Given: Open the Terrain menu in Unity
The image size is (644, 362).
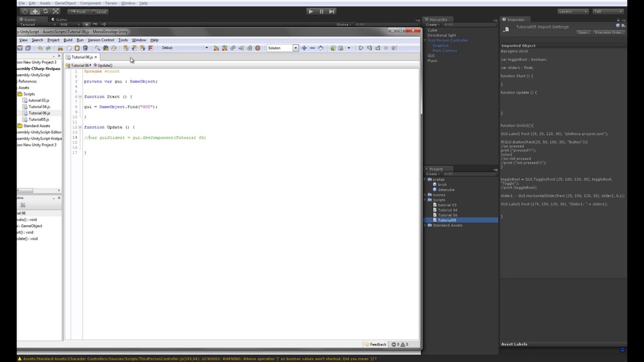Looking at the screenshot, I should pyautogui.click(x=111, y=3).
